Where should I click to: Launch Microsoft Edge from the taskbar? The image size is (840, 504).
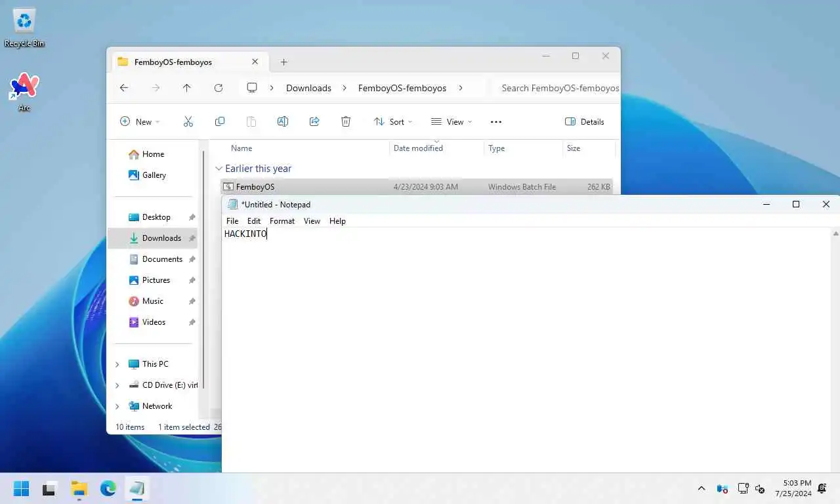[108, 488]
